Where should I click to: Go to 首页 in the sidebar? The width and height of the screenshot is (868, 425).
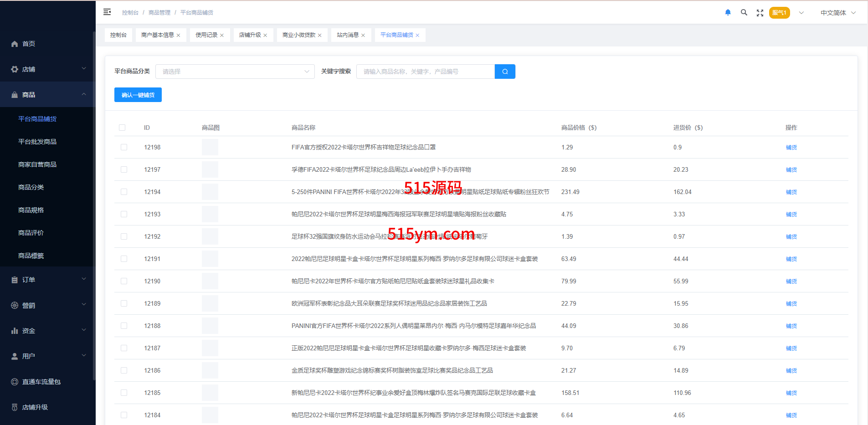point(29,44)
